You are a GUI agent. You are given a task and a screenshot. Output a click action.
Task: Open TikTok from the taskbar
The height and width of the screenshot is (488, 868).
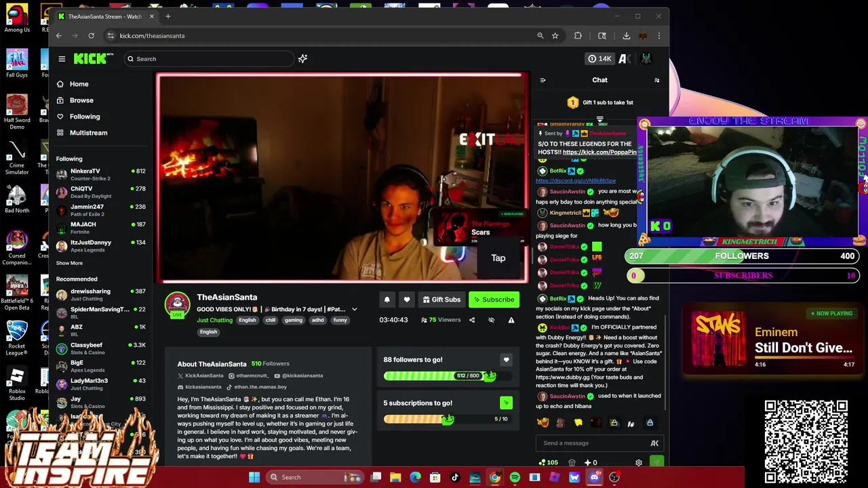click(455, 477)
